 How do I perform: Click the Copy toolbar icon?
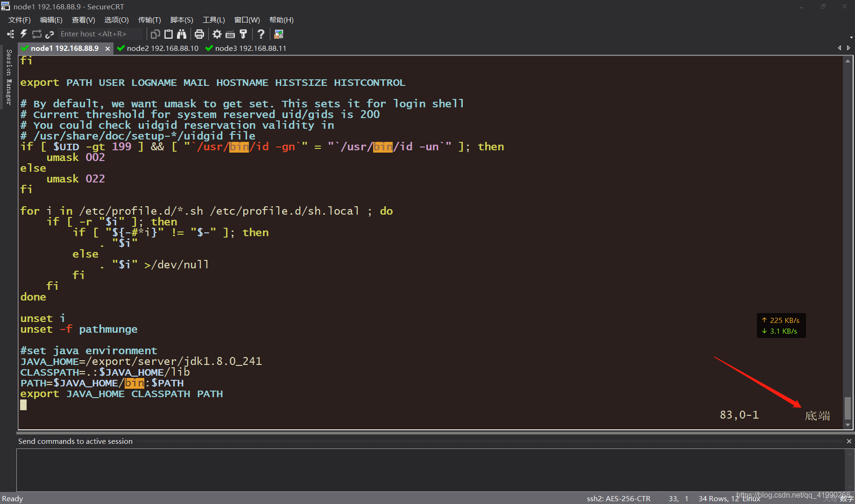pyautogui.click(x=155, y=34)
